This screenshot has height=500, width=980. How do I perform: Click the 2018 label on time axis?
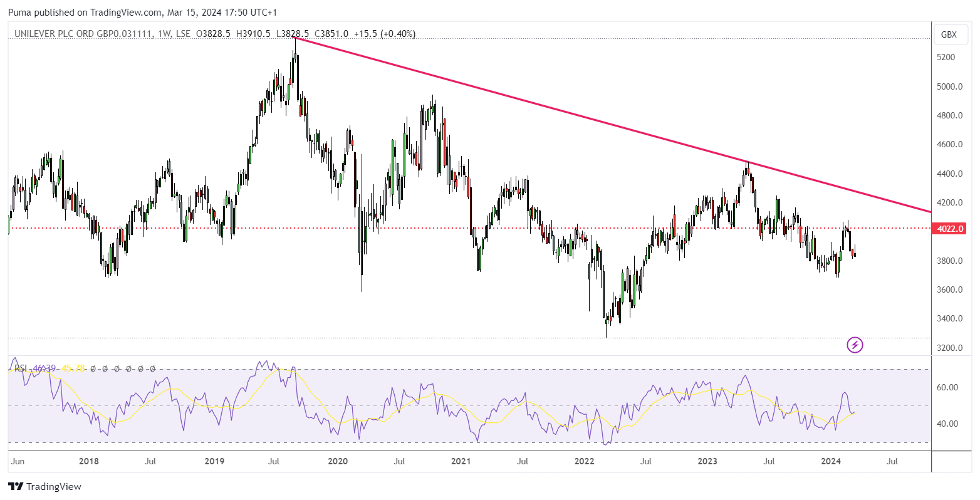[89, 462]
